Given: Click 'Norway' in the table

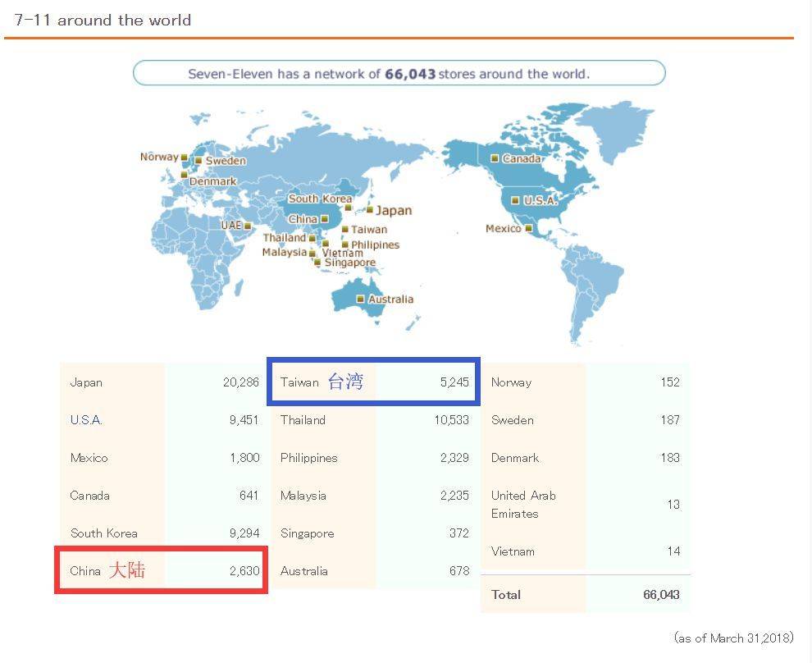Looking at the screenshot, I should coord(511,382).
